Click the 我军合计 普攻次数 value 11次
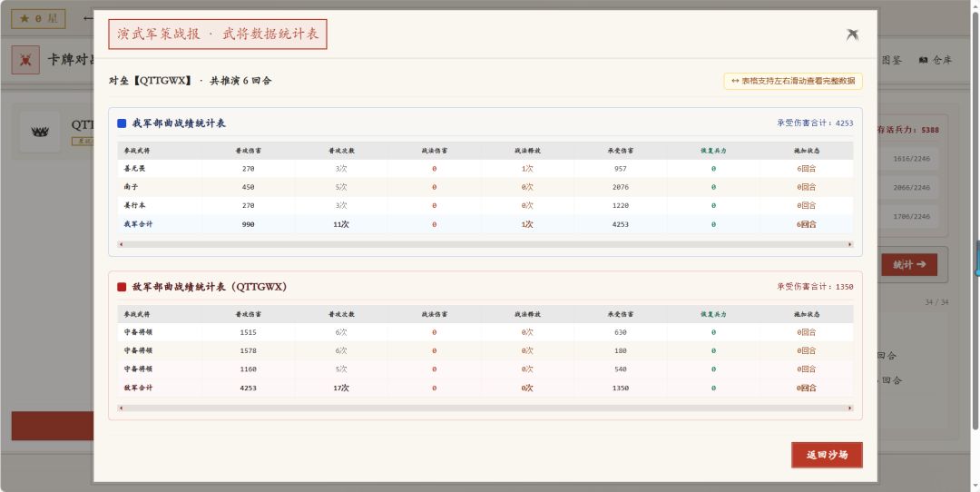 click(341, 224)
